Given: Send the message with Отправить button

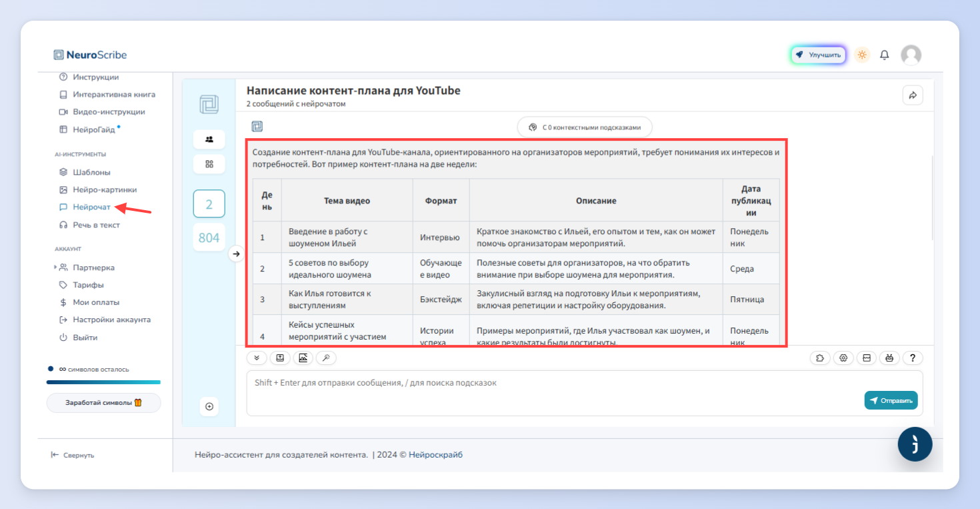Looking at the screenshot, I should (x=891, y=400).
